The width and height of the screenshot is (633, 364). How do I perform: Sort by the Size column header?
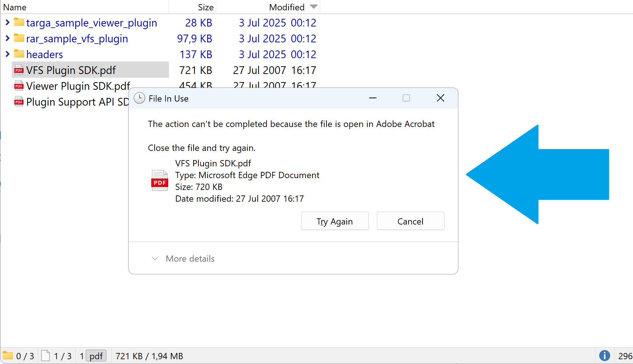tap(205, 7)
